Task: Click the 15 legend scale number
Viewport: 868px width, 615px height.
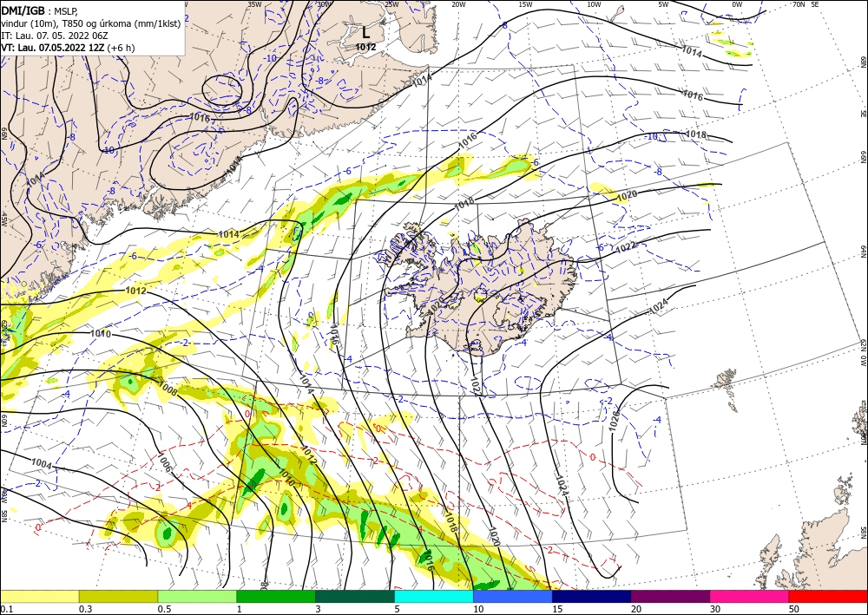Action: 557,609
